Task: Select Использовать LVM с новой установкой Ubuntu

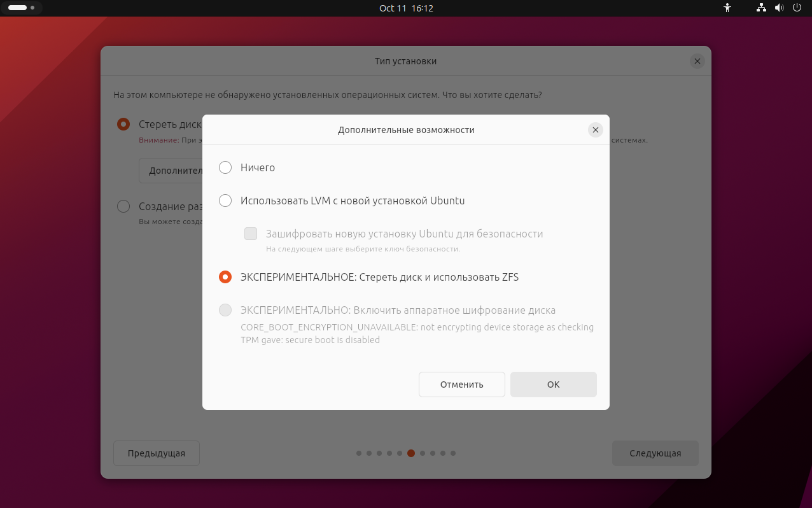Action: click(225, 201)
